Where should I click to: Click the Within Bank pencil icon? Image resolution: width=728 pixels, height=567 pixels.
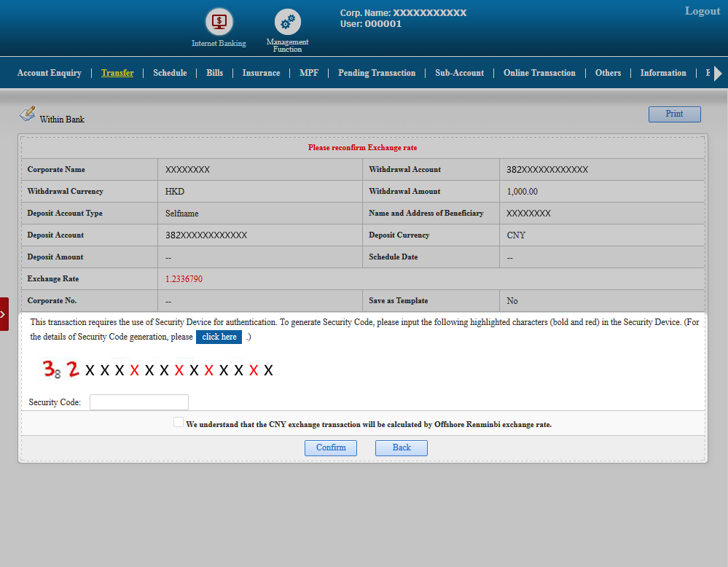click(27, 114)
